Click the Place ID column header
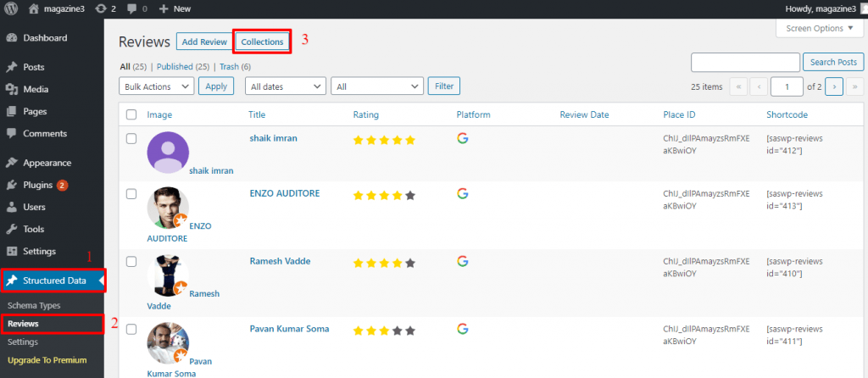 pos(679,114)
